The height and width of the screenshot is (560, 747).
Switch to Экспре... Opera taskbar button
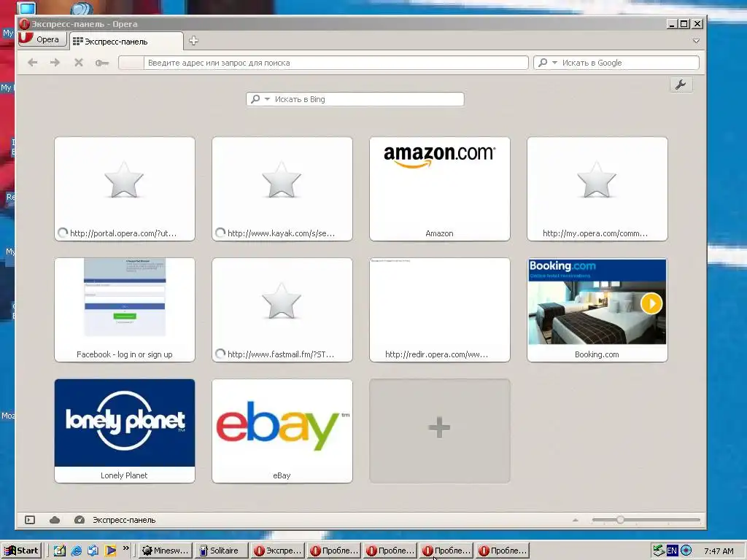click(x=278, y=551)
